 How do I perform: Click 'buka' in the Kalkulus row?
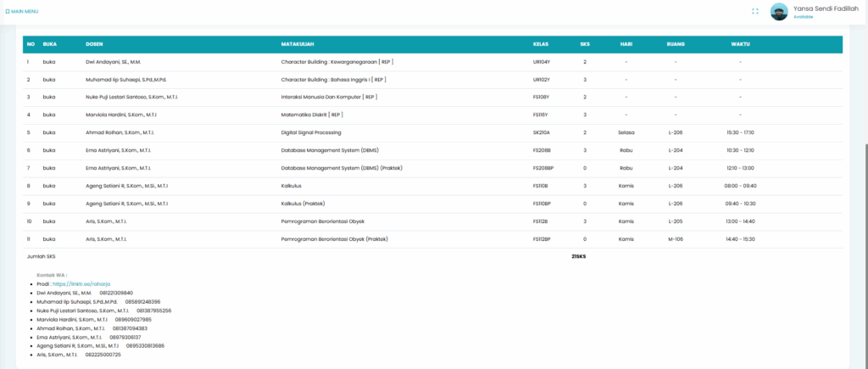coord(49,186)
